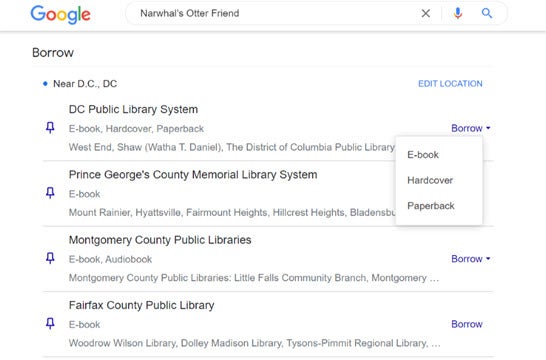Expand the Montgomery County Borrow dropdown
The image size is (546, 360).
click(471, 259)
